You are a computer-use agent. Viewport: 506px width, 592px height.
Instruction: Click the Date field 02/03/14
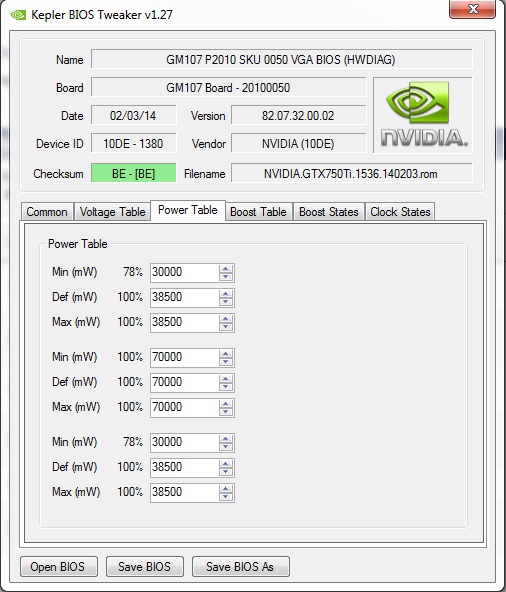pyautogui.click(x=133, y=116)
